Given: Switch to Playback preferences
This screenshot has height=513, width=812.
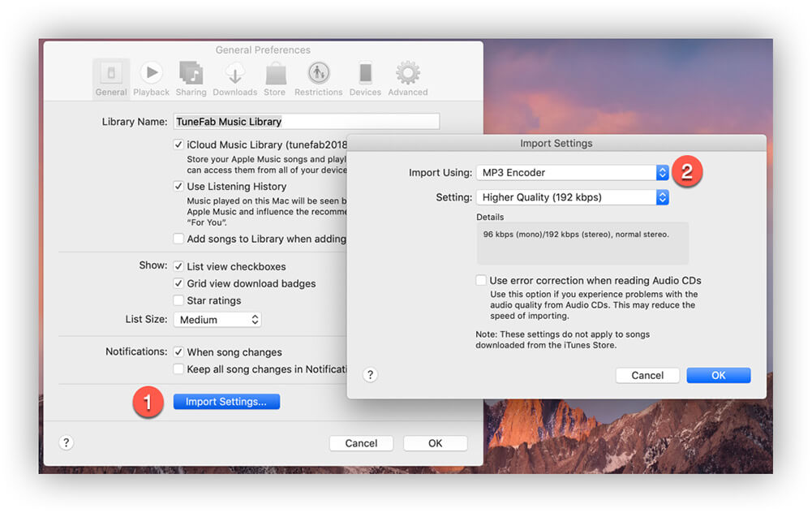Looking at the screenshot, I should (x=152, y=79).
